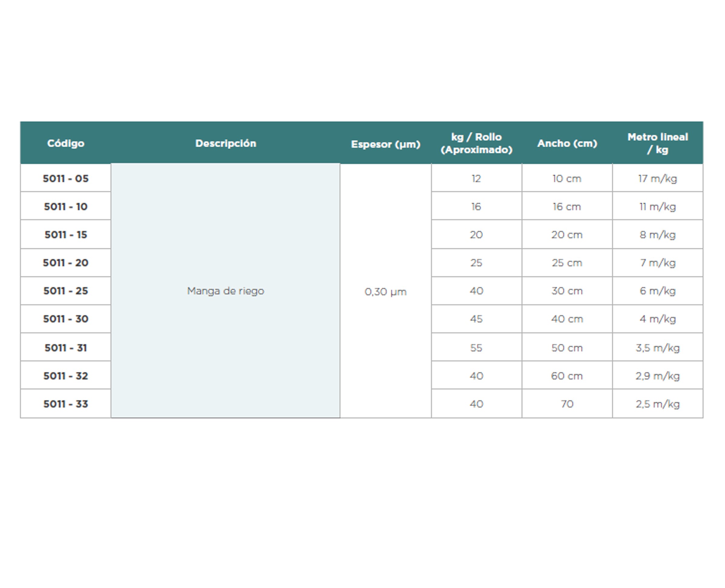725x588 pixels.
Task: Click the 2,9 m/kg cell
Action: (x=657, y=376)
